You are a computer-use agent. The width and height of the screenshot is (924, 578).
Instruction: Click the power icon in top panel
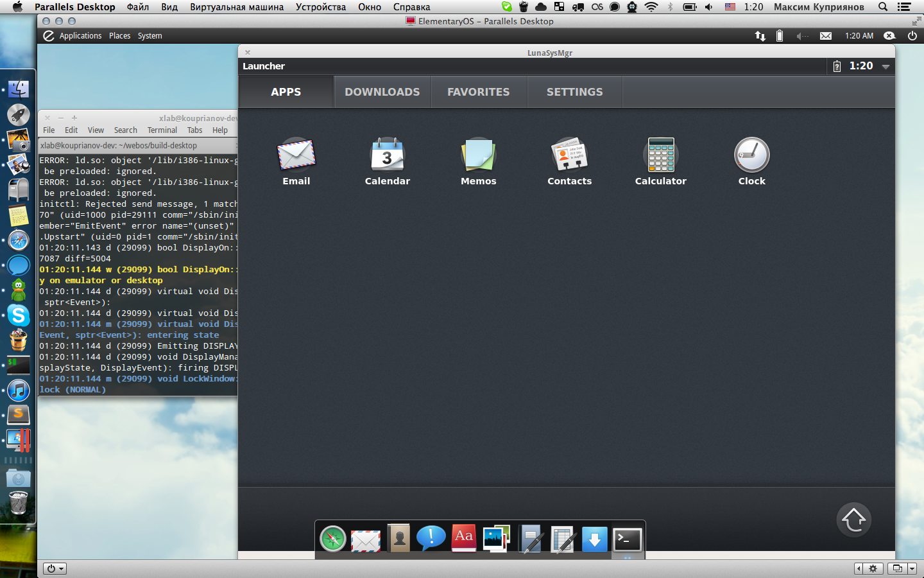(x=912, y=36)
